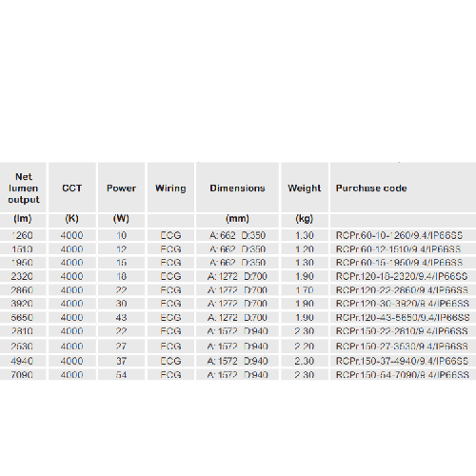Click the Dimensions column header
The image size is (476, 476).
tap(237, 188)
